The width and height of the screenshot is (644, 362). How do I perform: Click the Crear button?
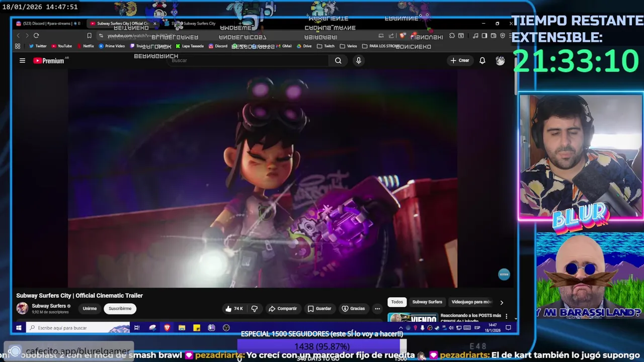460,60
